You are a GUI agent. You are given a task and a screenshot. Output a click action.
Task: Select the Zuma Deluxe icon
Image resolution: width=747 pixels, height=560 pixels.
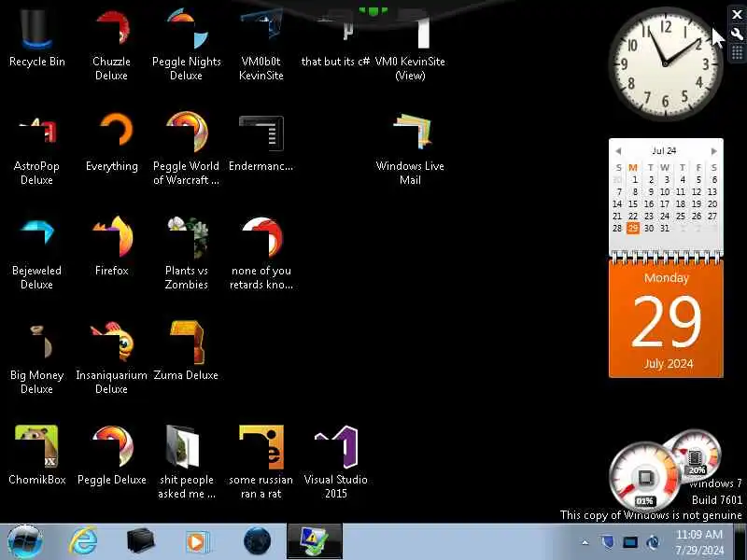186,351
